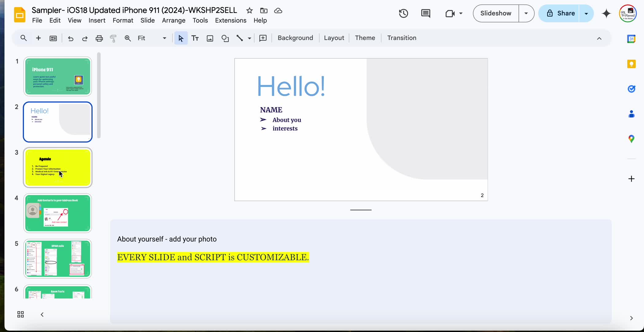Screen dimensions: 644x332
Task: Open Google Maps side panel
Action: 631,139
